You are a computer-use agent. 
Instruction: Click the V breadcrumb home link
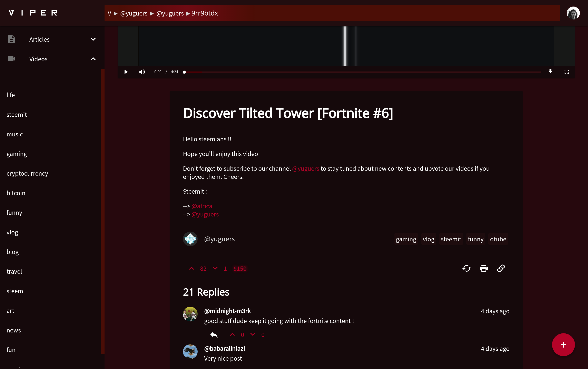[110, 13]
